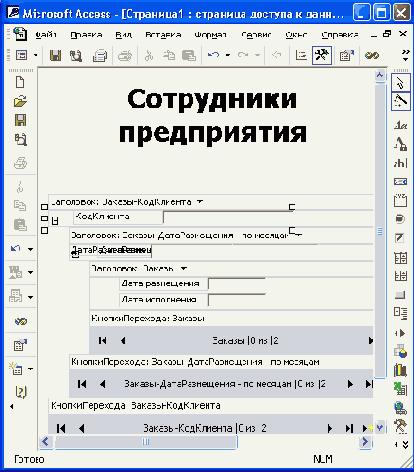Select the Text Box (ab|) tool in the toolbox
Image resolution: width=414 pixels, height=472 pixels.
400,163
